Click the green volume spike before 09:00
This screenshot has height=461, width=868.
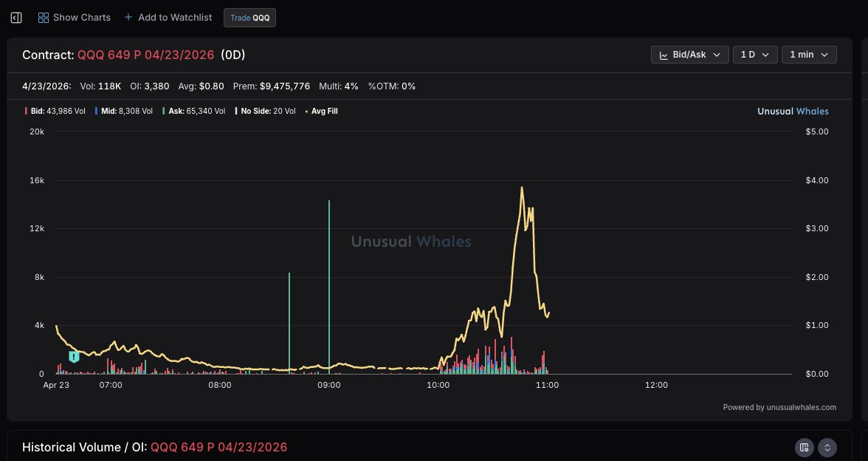click(289, 323)
